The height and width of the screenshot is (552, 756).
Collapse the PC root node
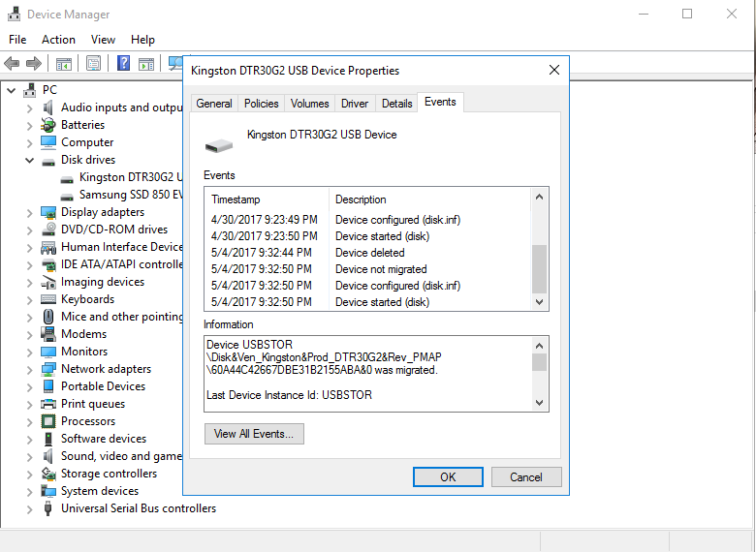click(x=11, y=90)
